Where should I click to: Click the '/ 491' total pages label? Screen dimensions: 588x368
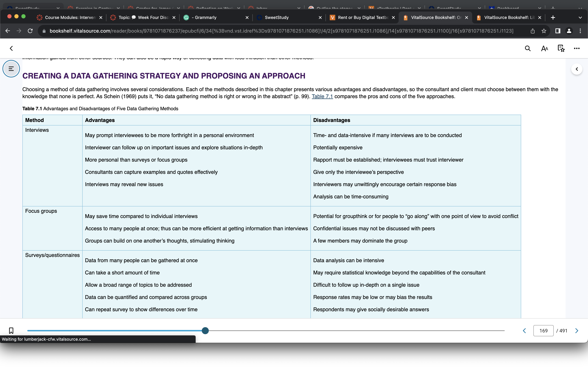[x=562, y=331]
